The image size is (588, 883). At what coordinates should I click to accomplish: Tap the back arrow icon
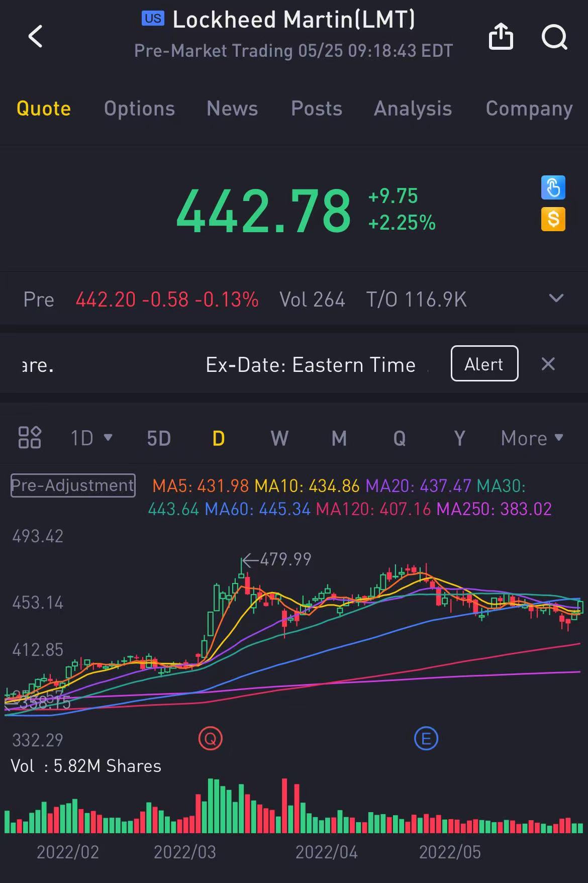click(x=35, y=36)
